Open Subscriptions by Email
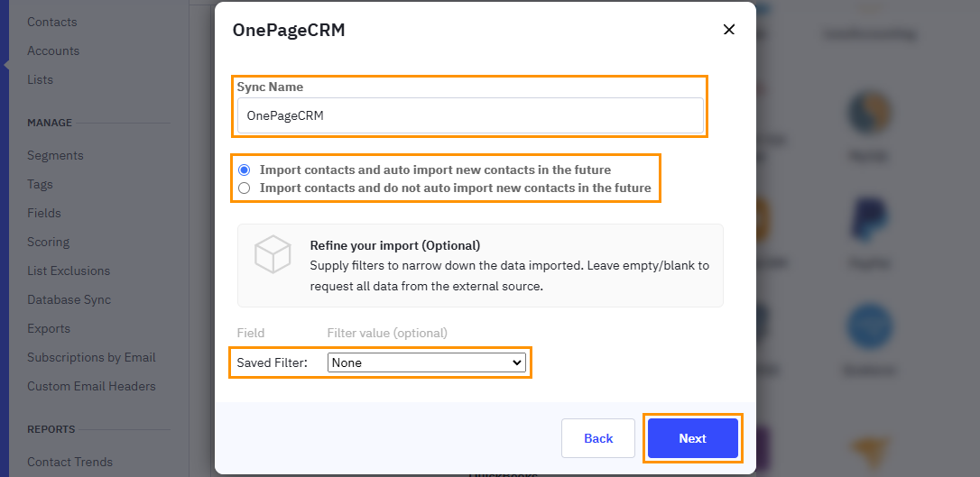The height and width of the screenshot is (477, 980). 91,357
